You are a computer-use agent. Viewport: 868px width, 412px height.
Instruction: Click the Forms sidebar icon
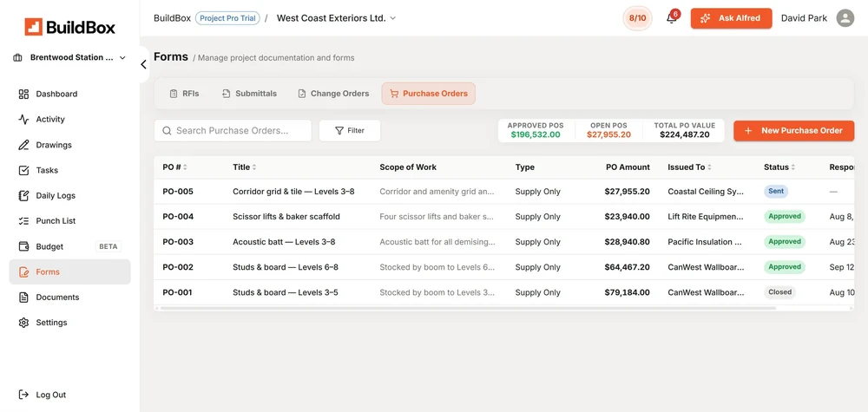coord(23,272)
